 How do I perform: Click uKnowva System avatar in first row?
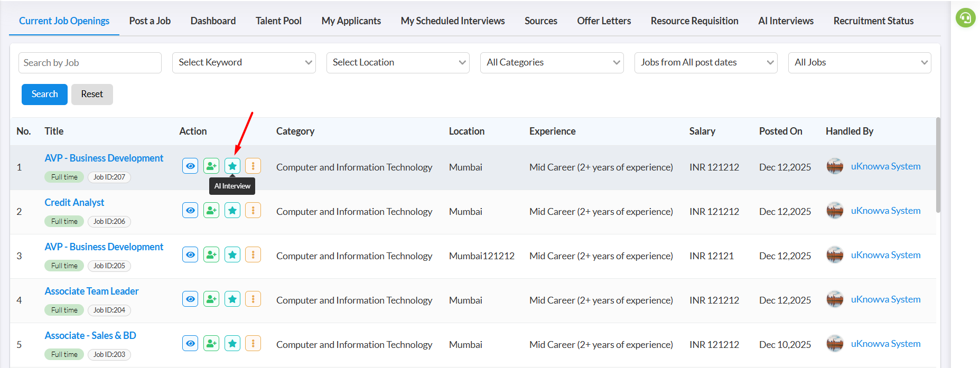(835, 166)
